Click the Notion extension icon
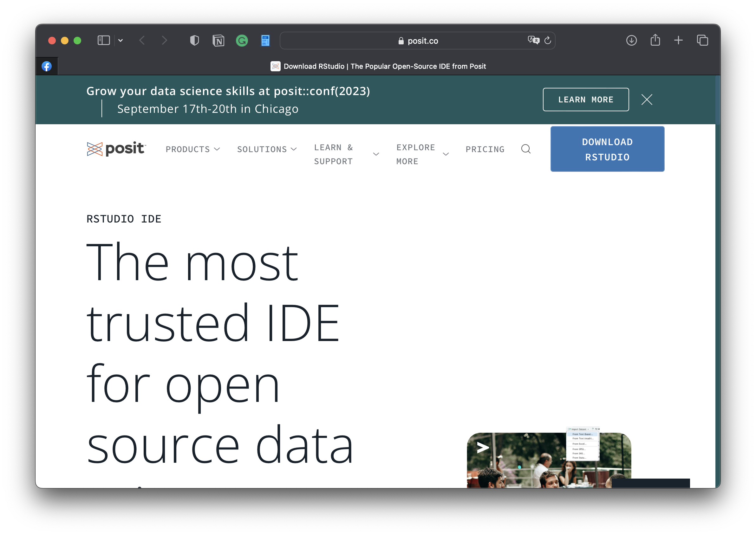 click(x=218, y=41)
